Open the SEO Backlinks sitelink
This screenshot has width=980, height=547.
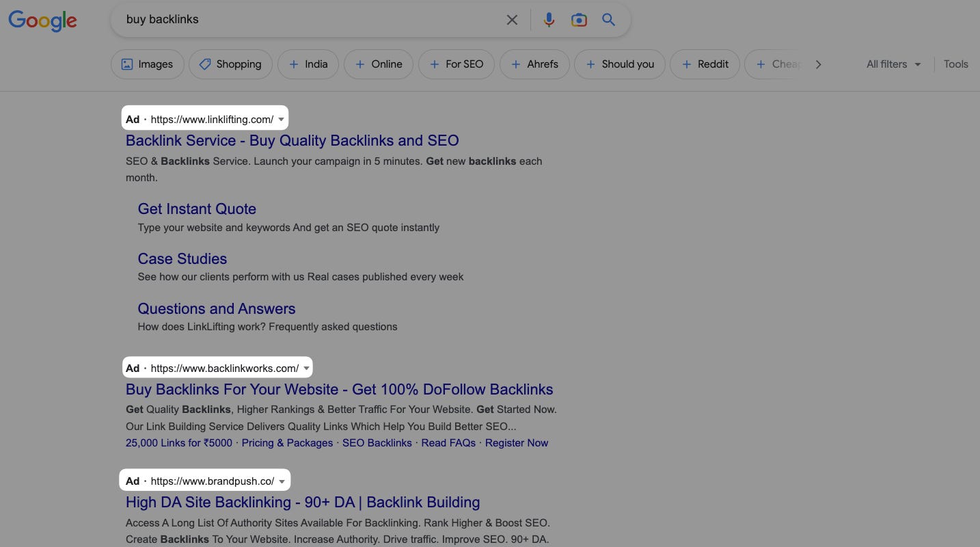click(x=377, y=443)
